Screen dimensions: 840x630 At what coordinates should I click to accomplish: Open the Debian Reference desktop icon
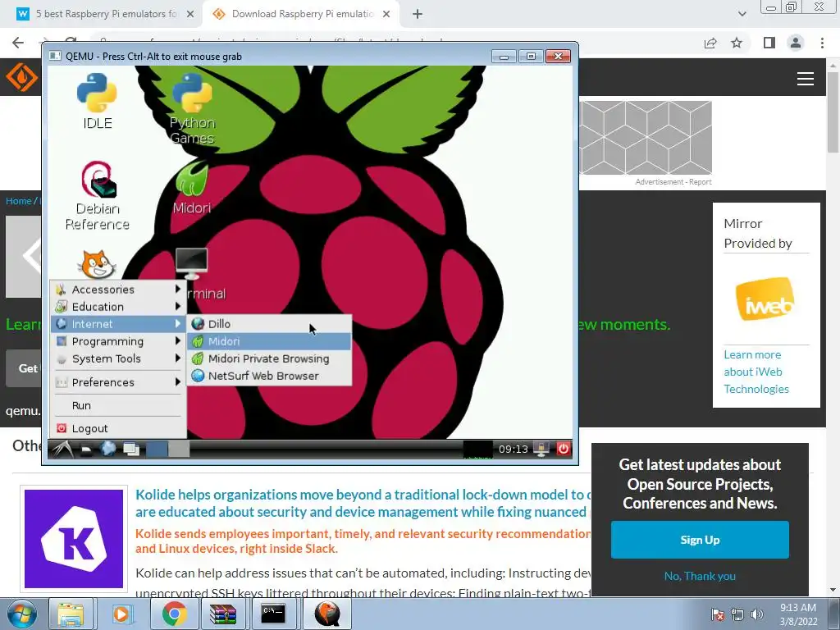pyautogui.click(x=98, y=195)
